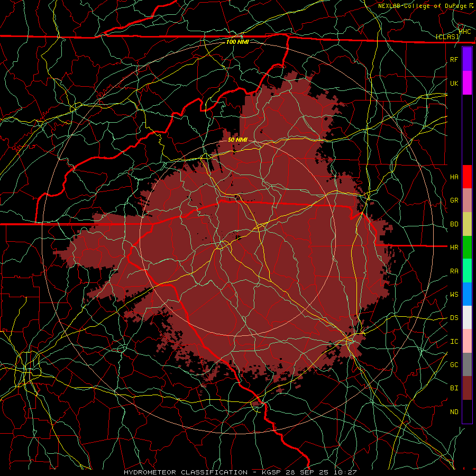Click the HHC product code label
Viewport: 476px width, 476px height.
(x=465, y=32)
